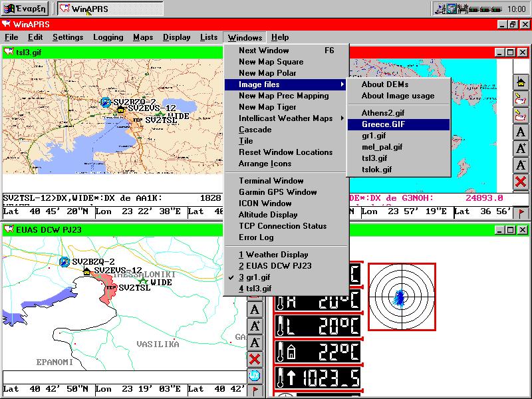The image size is (532, 399).
Task: Click the plain A label button in gr1.gif toolbar
Action: 521,132
